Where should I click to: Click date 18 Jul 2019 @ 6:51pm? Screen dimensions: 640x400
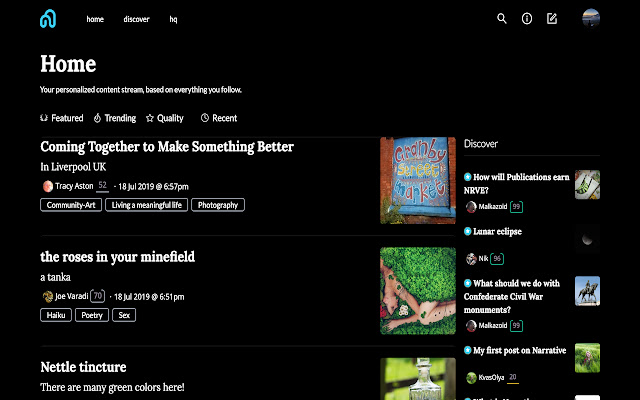click(149, 297)
